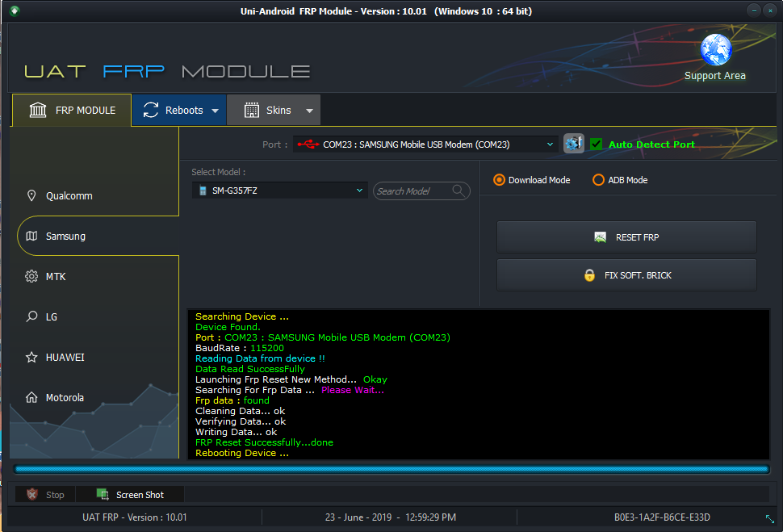Screen dimensions: 783x532
Task: Expand the Skins dropdown arrow
Action: (x=310, y=111)
